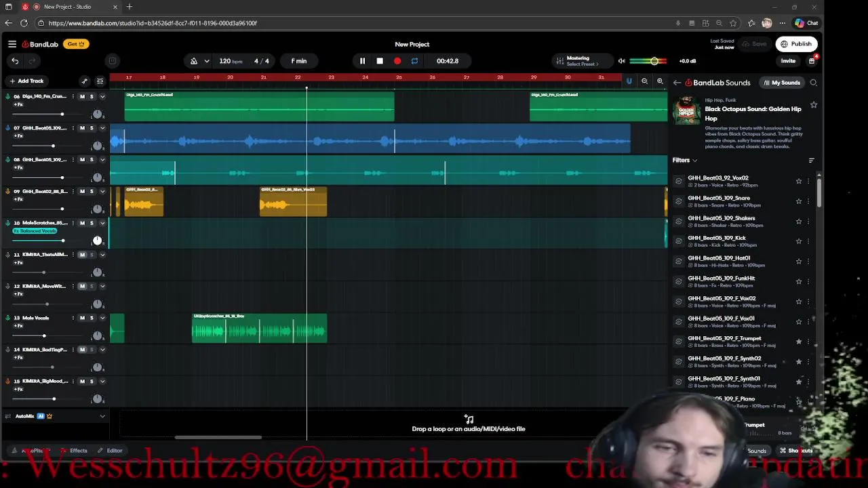Open the F min key selector

coord(299,61)
